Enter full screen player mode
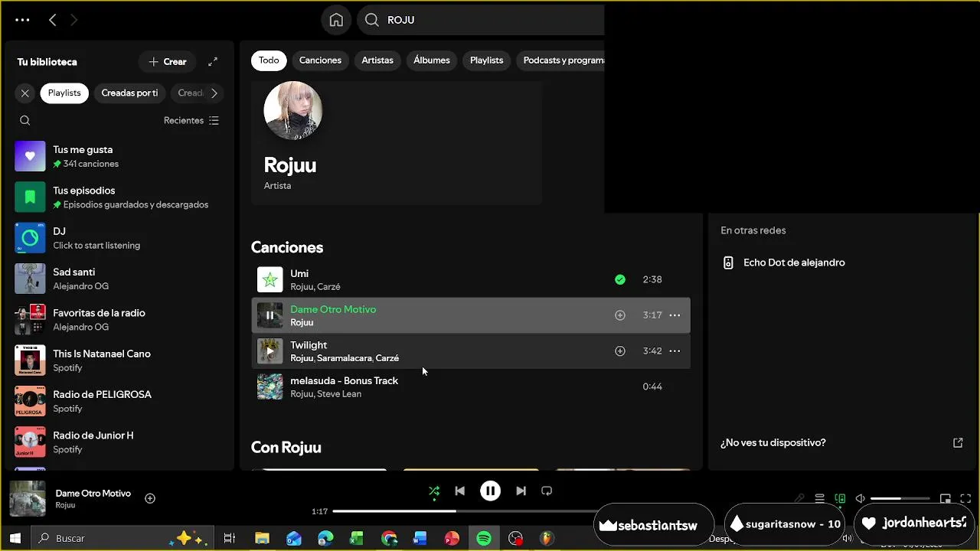This screenshot has width=980, height=551. [x=965, y=498]
